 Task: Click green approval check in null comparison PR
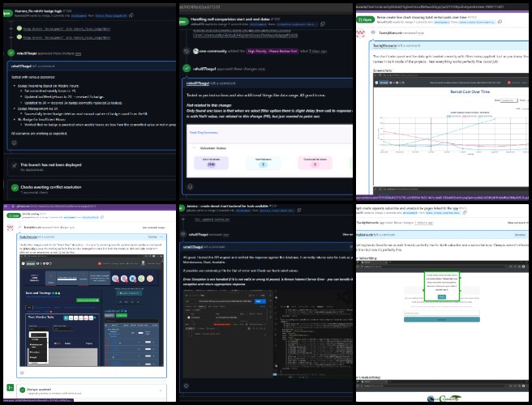point(187,68)
